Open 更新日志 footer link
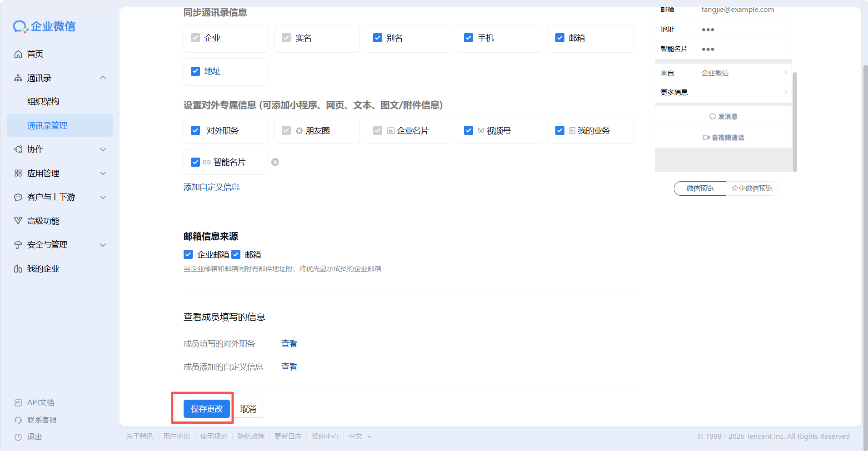 [288, 436]
